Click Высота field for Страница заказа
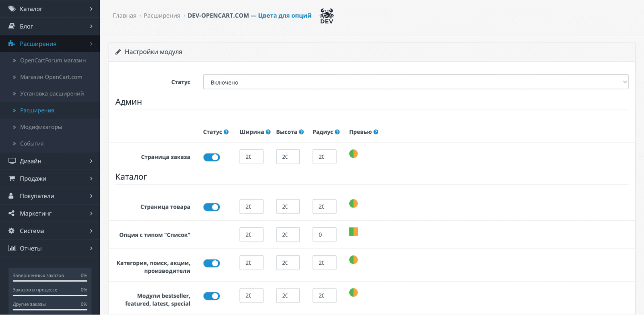This screenshot has width=644, height=315. point(288,157)
